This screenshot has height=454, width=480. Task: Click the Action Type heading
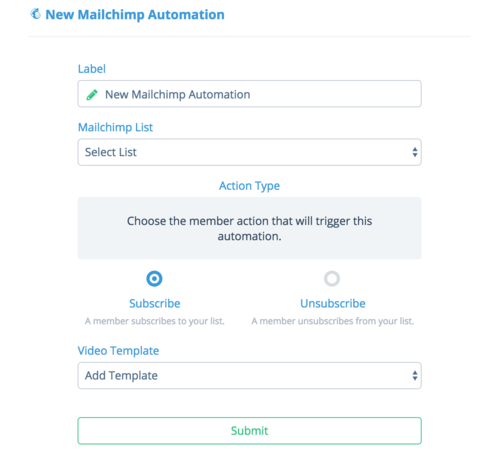click(249, 186)
